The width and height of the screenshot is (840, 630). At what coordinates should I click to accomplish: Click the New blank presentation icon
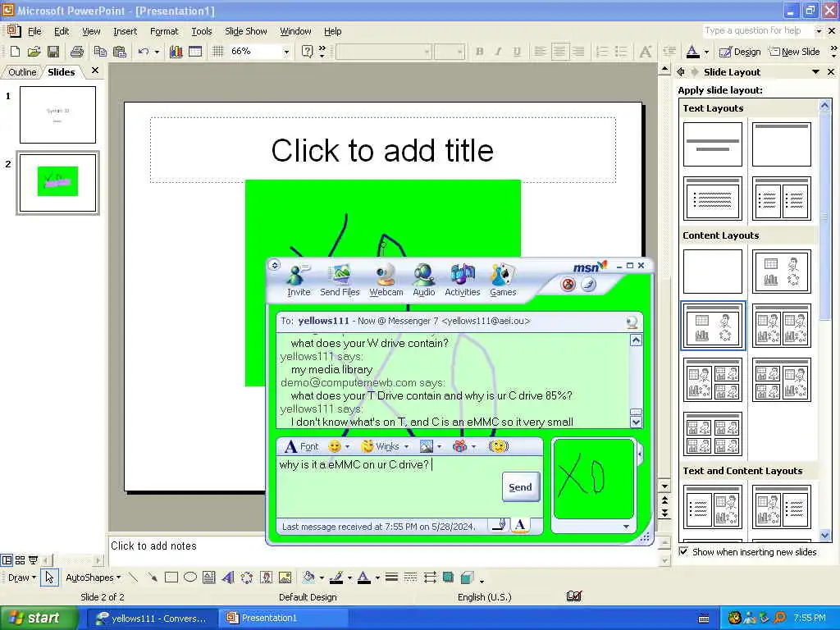click(15, 52)
